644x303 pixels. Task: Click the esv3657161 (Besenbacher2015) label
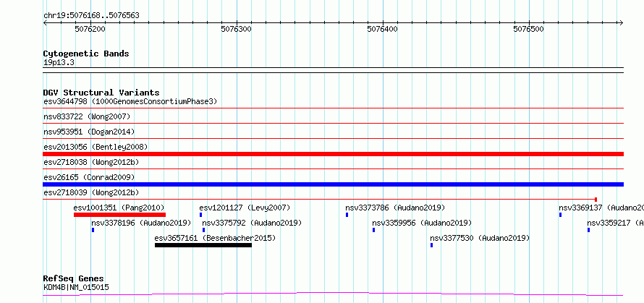[215, 238]
